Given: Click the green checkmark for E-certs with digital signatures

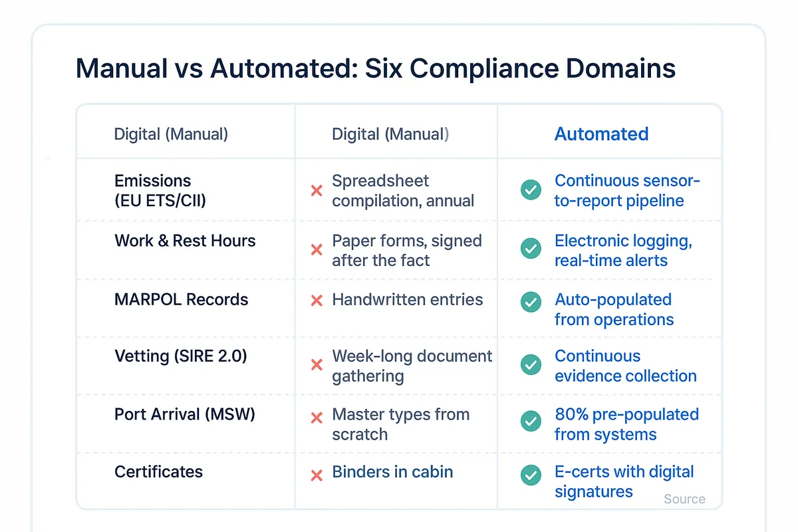Looking at the screenshot, I should pyautogui.click(x=531, y=475).
